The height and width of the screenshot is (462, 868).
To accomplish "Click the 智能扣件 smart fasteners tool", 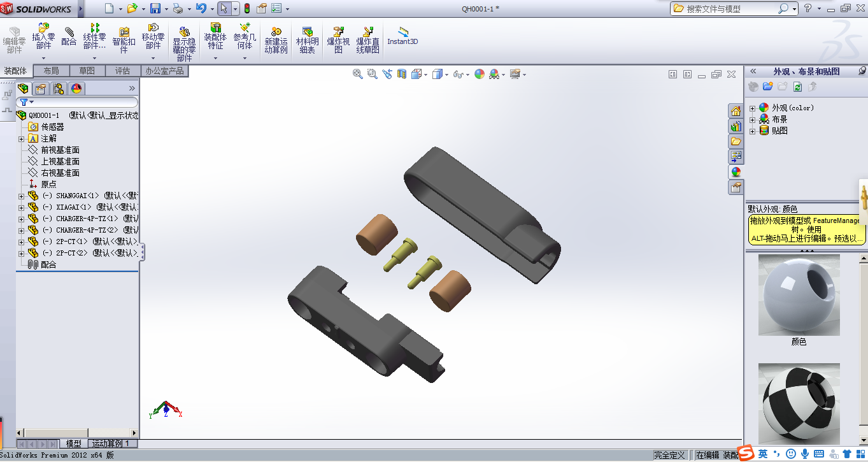I will pyautogui.click(x=124, y=40).
